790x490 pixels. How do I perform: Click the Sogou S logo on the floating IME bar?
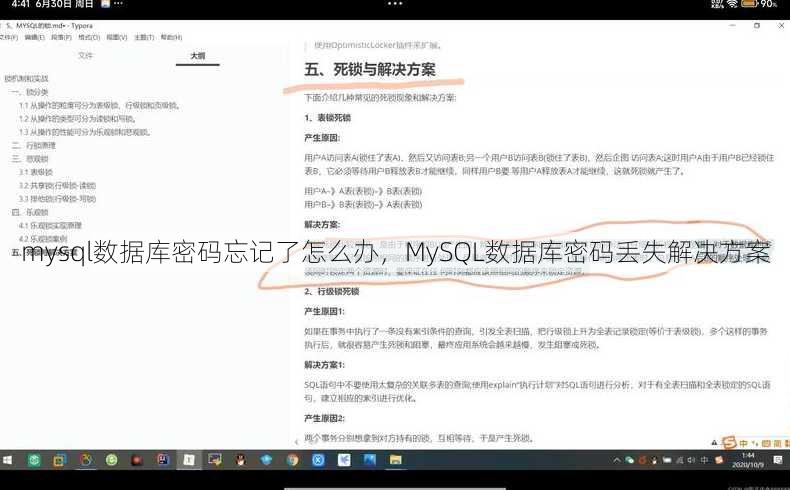[729, 443]
